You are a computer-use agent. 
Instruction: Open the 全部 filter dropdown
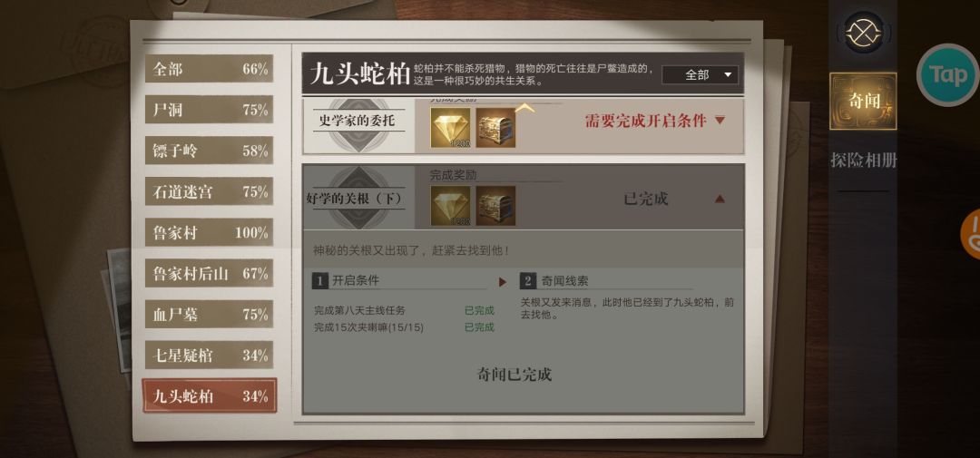click(700, 75)
